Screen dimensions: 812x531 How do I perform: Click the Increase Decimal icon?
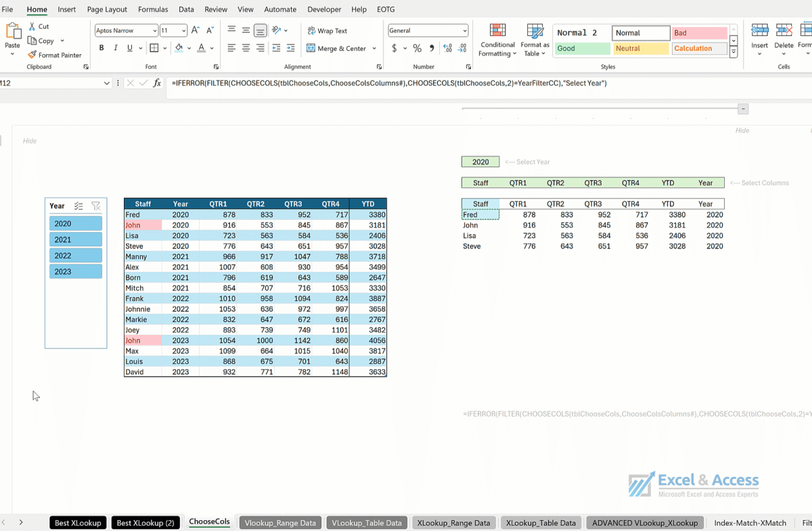click(x=447, y=48)
